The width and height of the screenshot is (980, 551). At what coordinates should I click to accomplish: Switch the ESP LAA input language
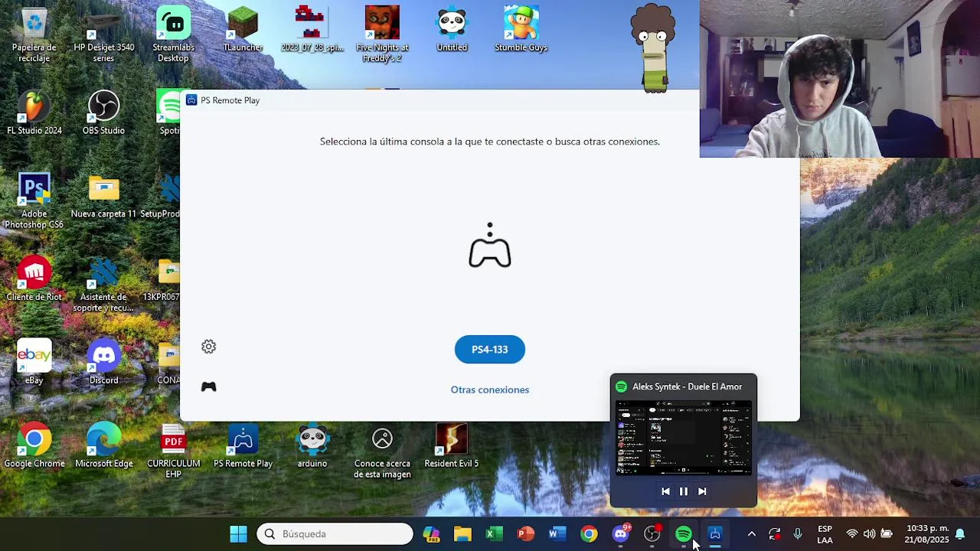(825, 534)
